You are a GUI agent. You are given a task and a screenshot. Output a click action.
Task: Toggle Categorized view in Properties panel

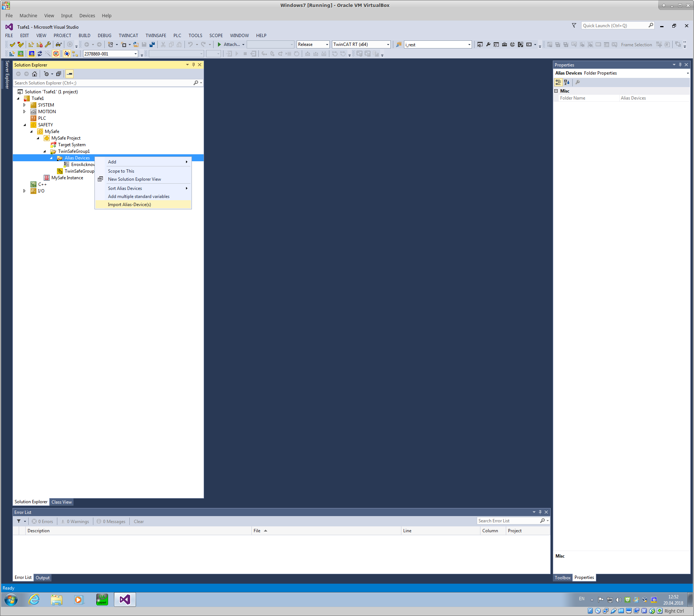(x=558, y=82)
